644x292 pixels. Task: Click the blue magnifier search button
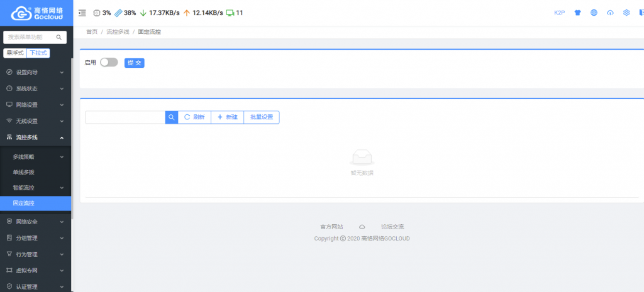coord(172,117)
